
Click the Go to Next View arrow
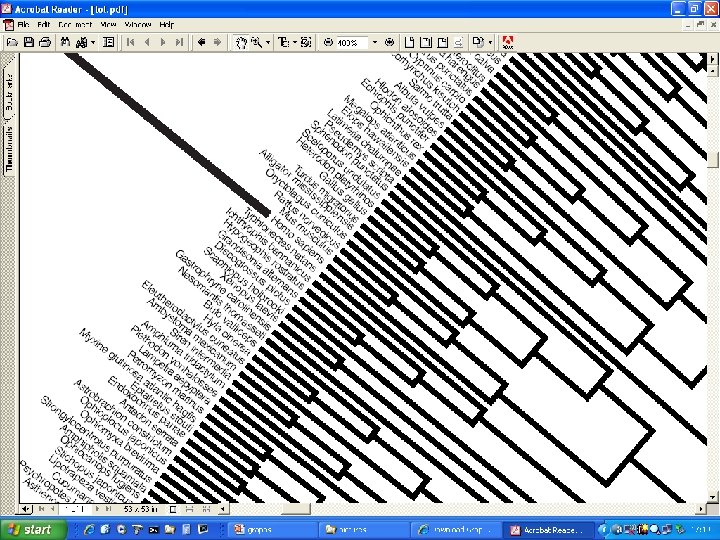(217, 43)
